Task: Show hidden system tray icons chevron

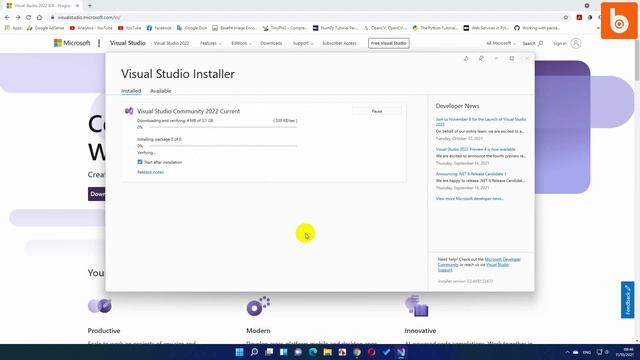Action: (567, 352)
